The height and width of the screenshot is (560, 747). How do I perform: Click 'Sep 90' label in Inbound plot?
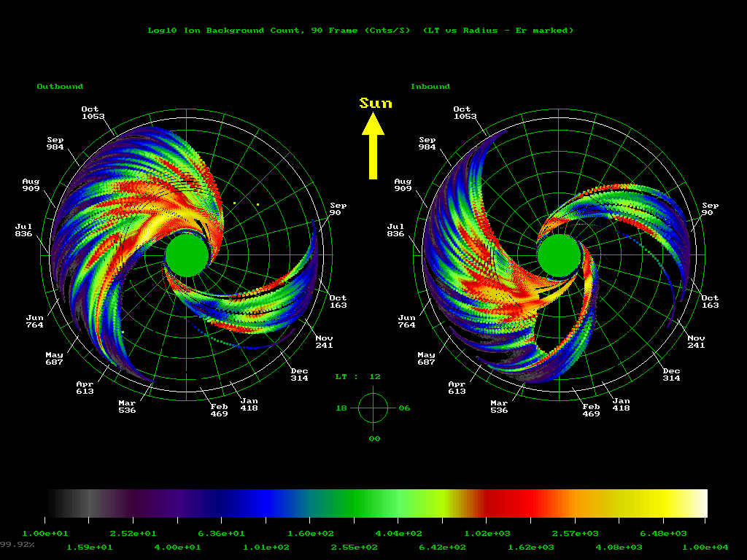[710, 209]
